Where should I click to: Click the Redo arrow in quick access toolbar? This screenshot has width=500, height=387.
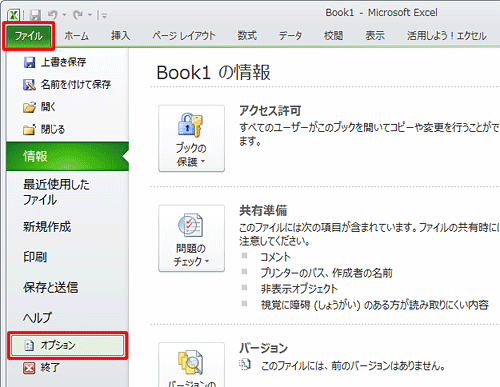[78, 15]
